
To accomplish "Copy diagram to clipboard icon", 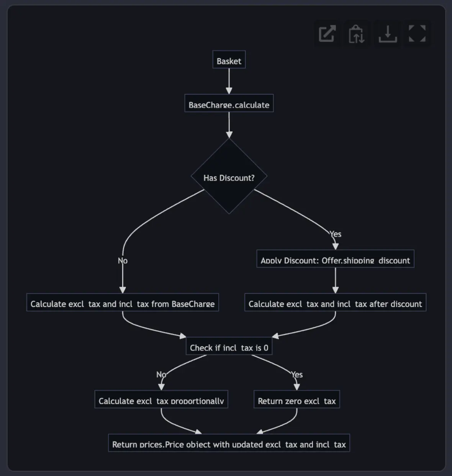I will point(356,34).
